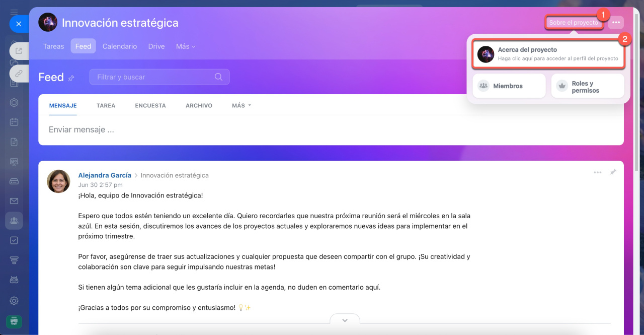Open Calendar icon in left sidebar
The width and height of the screenshot is (644, 335).
coord(14,122)
